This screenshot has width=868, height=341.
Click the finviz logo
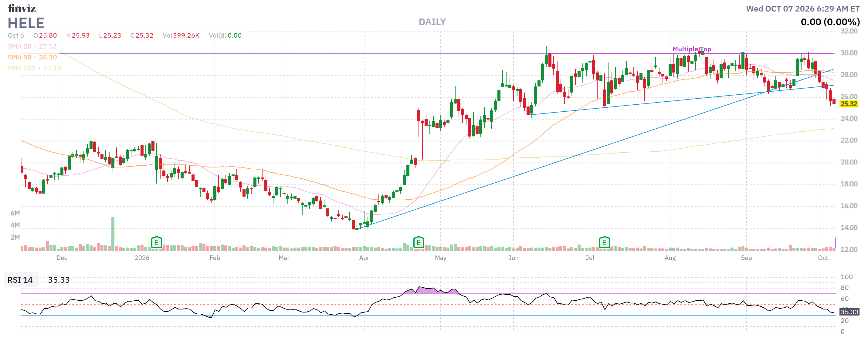point(22,8)
